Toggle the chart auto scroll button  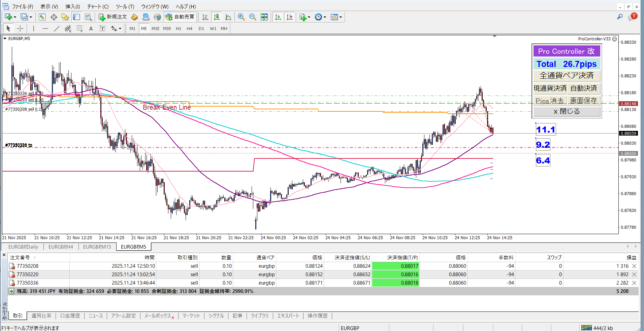tap(278, 17)
